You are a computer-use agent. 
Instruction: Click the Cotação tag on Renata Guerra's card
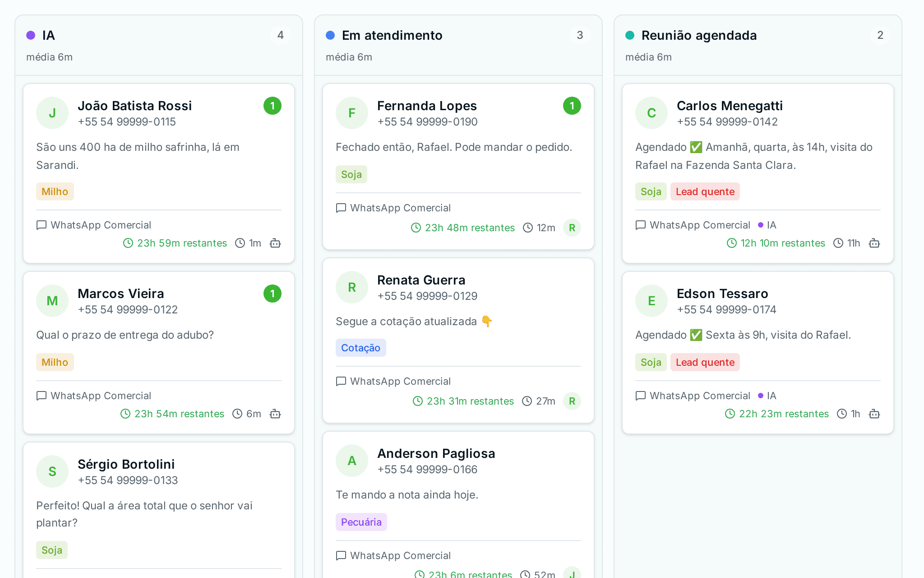pos(361,348)
